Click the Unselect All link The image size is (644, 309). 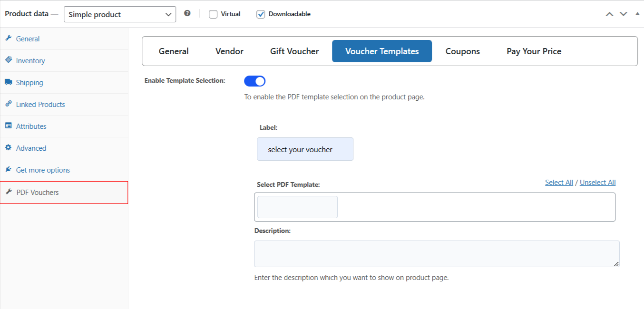(x=597, y=183)
